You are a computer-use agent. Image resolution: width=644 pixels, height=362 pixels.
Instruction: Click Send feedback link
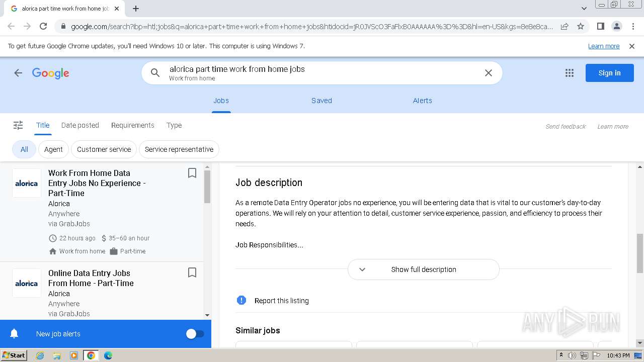tap(566, 126)
